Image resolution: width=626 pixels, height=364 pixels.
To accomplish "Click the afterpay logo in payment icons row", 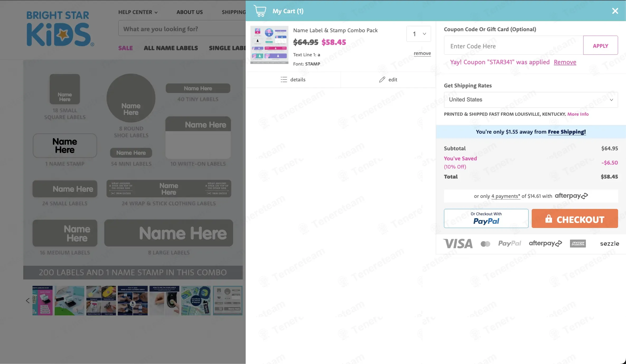I will (545, 243).
